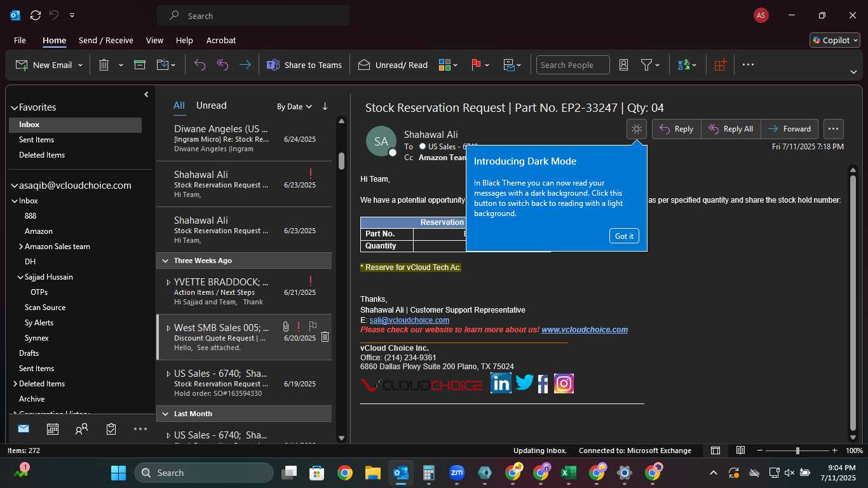Open People in navigation bar
The width and height of the screenshot is (868, 488).
[81, 429]
